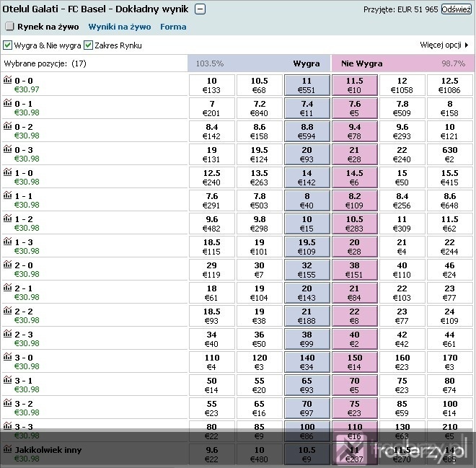The height and width of the screenshot is (468, 476).
Task: Click chart icon next to 1 - 1
Action: pyautogui.click(x=8, y=195)
